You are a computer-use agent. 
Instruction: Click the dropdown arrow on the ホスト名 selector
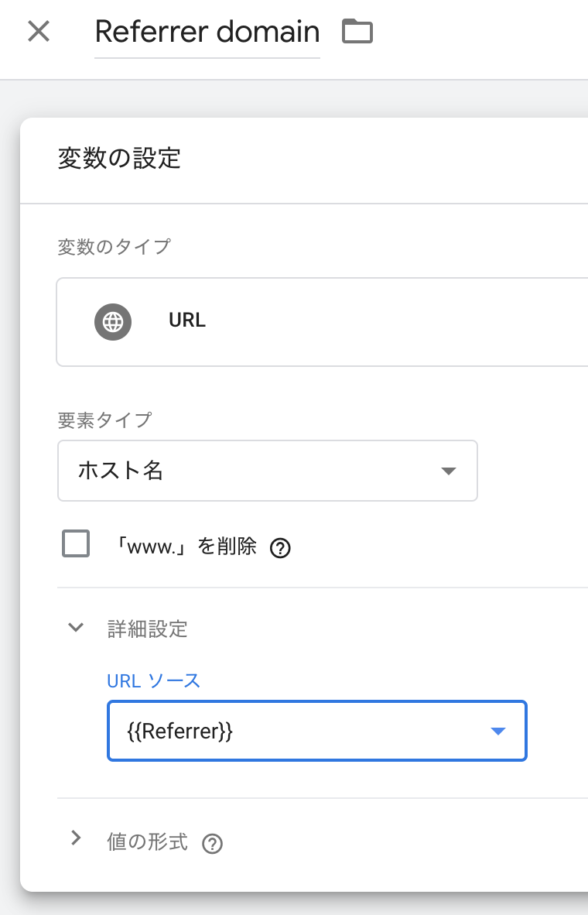pos(449,471)
